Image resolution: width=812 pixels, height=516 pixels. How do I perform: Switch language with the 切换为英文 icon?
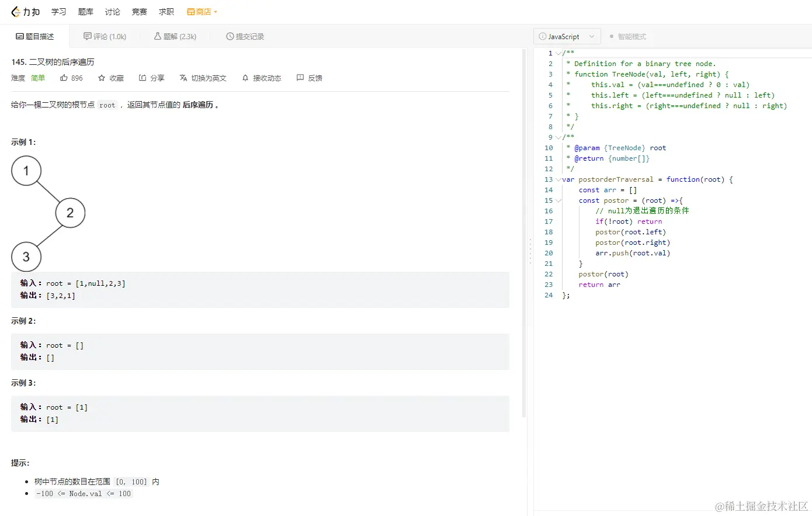tap(203, 78)
